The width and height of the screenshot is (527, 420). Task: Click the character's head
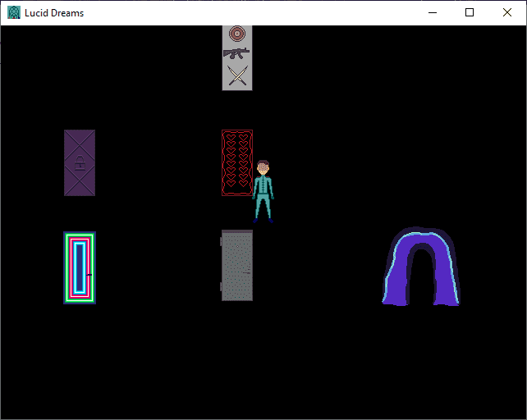coord(263,168)
